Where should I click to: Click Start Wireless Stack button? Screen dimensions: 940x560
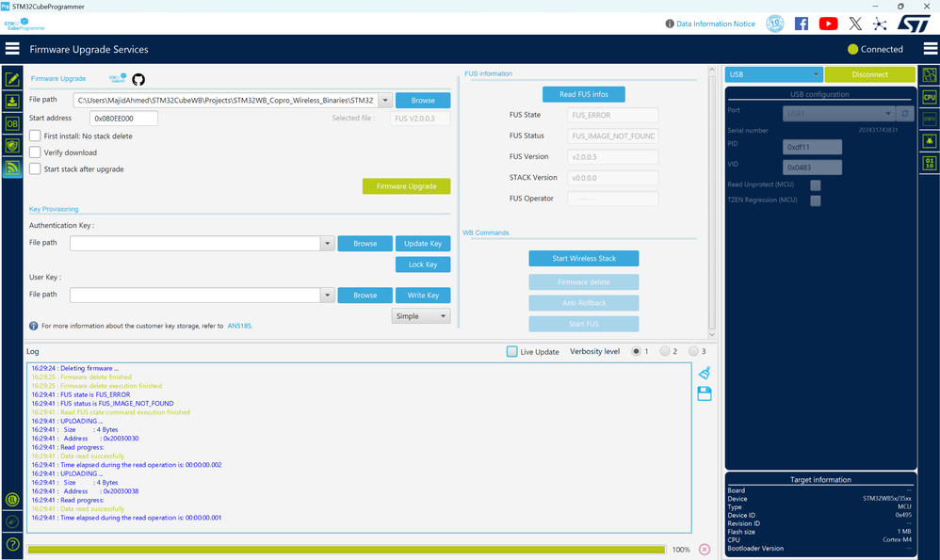(584, 258)
